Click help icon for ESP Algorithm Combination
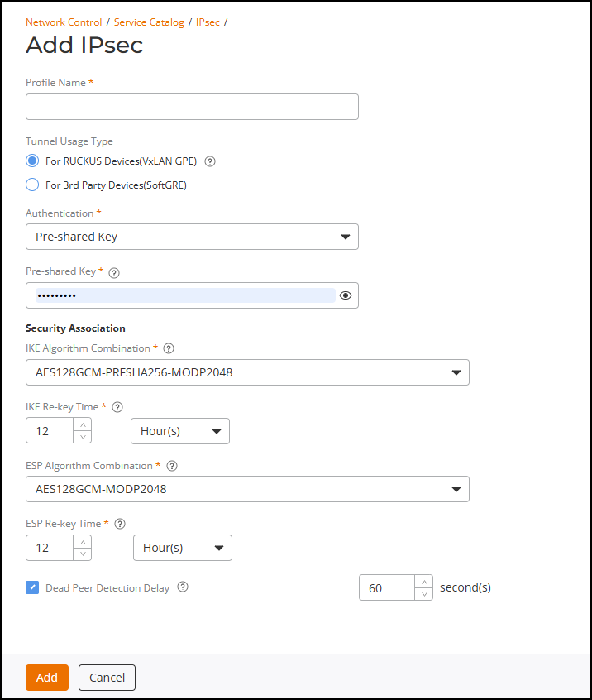Image resolution: width=592 pixels, height=700 pixels. [171, 466]
